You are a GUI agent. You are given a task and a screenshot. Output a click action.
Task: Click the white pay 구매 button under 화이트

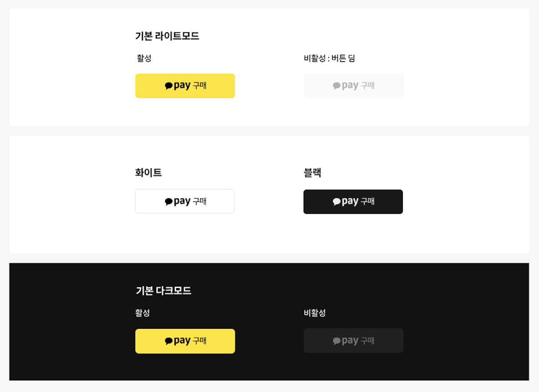click(184, 201)
